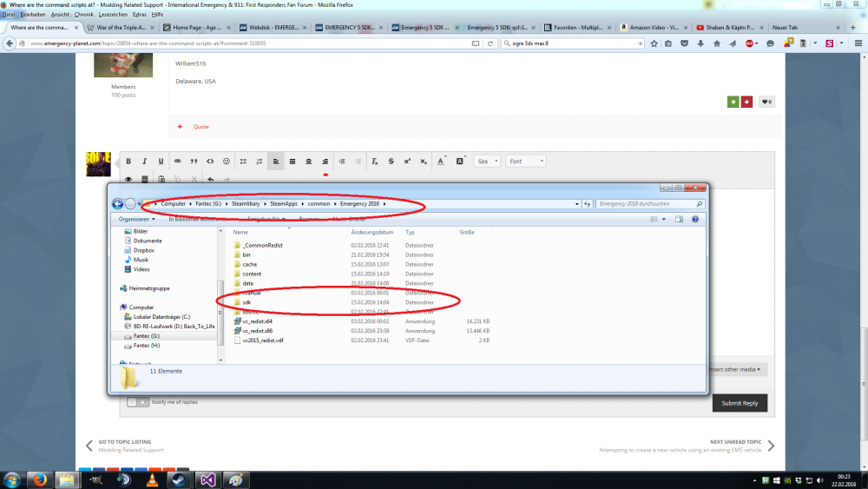This screenshot has width=868, height=489.
Task: Toggle the Notify me of replies switch
Action: point(137,402)
